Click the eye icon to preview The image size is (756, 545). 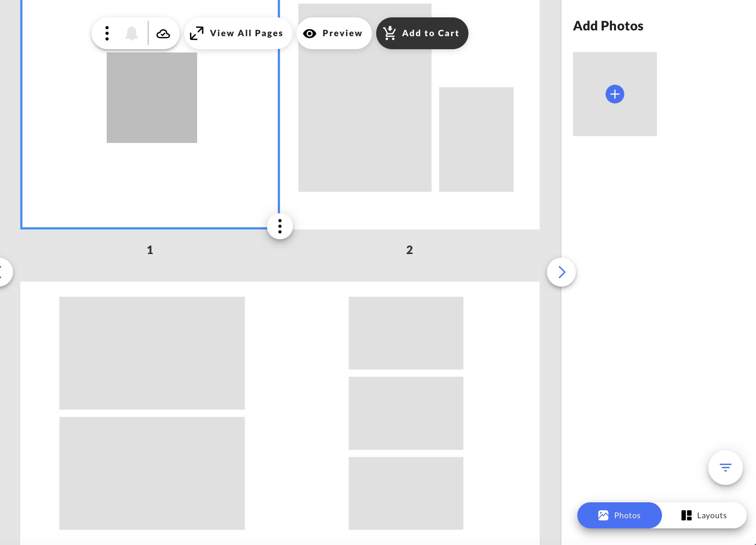[310, 33]
